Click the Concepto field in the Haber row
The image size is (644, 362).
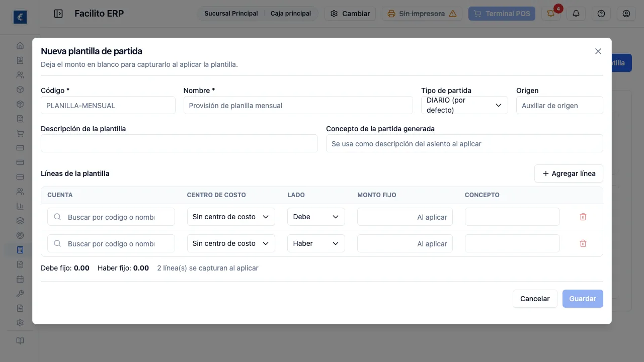coord(512,243)
